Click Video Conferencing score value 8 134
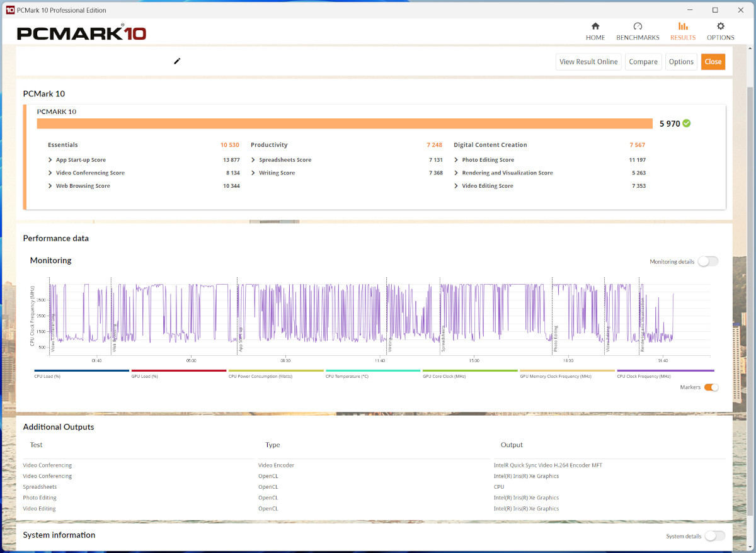Image resolution: width=756 pixels, height=553 pixels. coord(232,173)
